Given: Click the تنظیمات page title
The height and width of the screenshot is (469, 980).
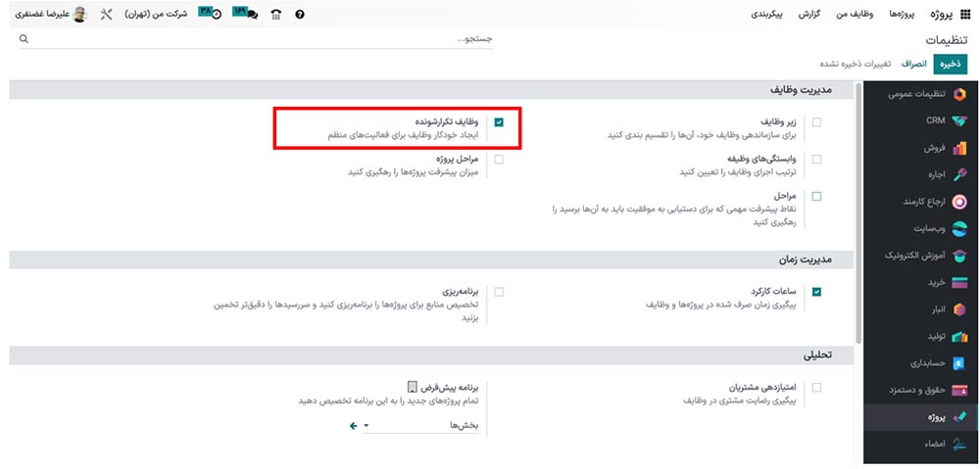Looking at the screenshot, I should [x=947, y=39].
